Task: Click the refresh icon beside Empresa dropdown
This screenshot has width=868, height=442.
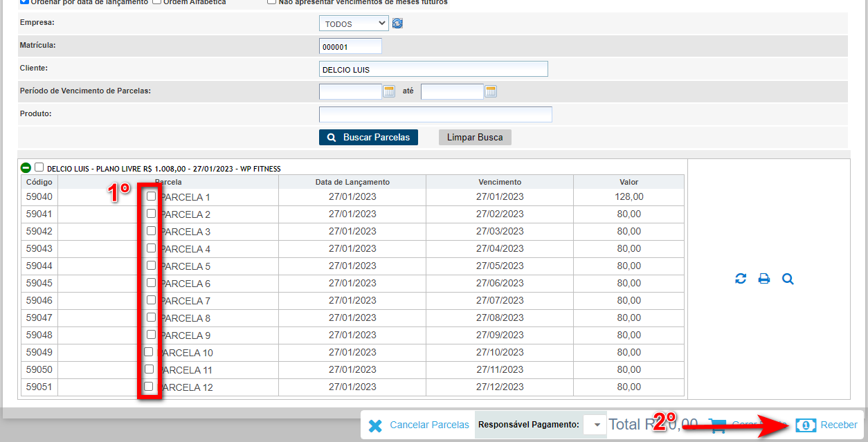Action: pyautogui.click(x=397, y=24)
